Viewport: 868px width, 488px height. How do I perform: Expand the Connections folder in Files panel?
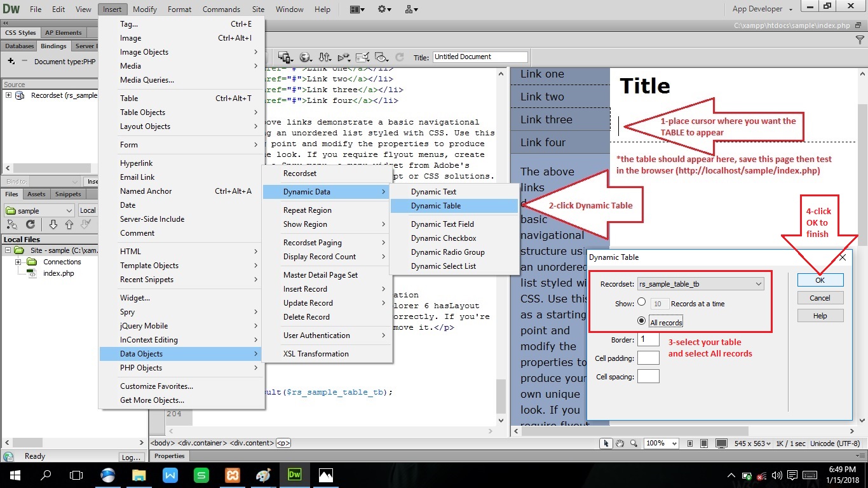pos(19,262)
